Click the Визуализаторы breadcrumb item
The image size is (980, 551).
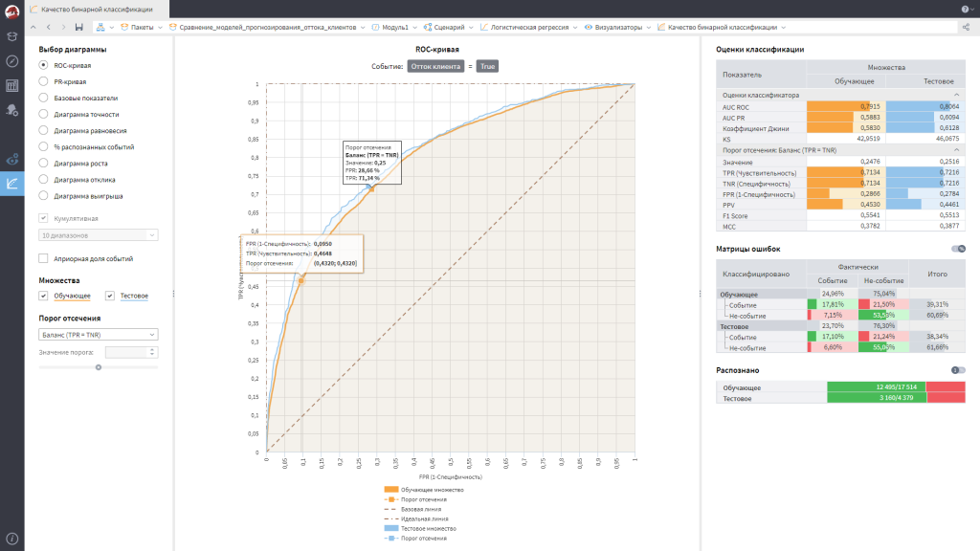click(618, 28)
